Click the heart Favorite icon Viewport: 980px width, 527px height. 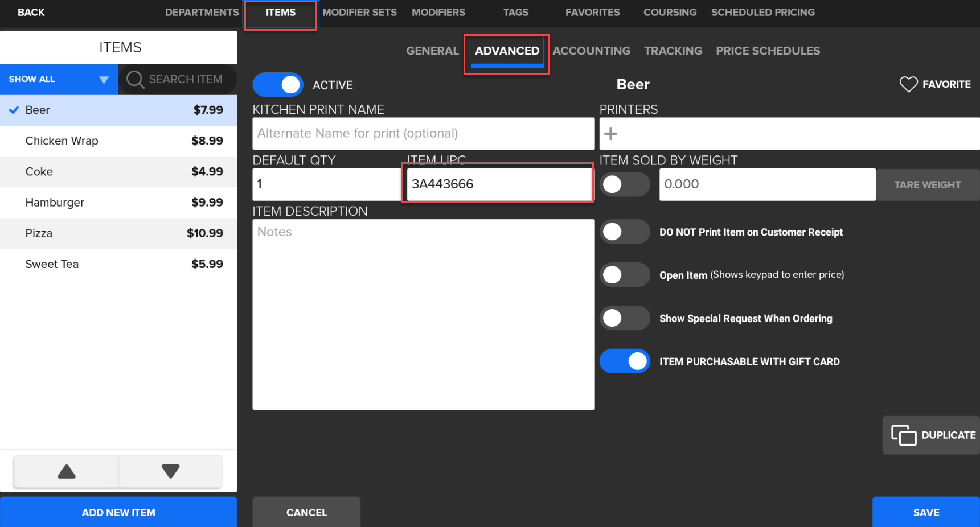(908, 84)
